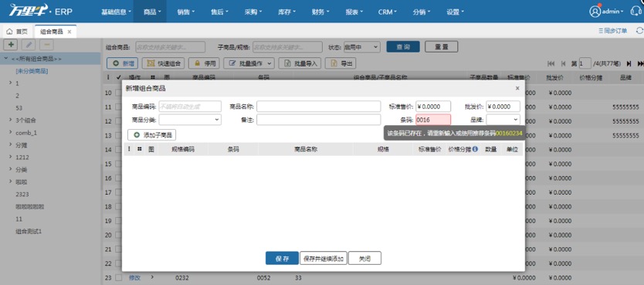Click the 添加子商品 button
This screenshot has width=644, height=285.
152,134
